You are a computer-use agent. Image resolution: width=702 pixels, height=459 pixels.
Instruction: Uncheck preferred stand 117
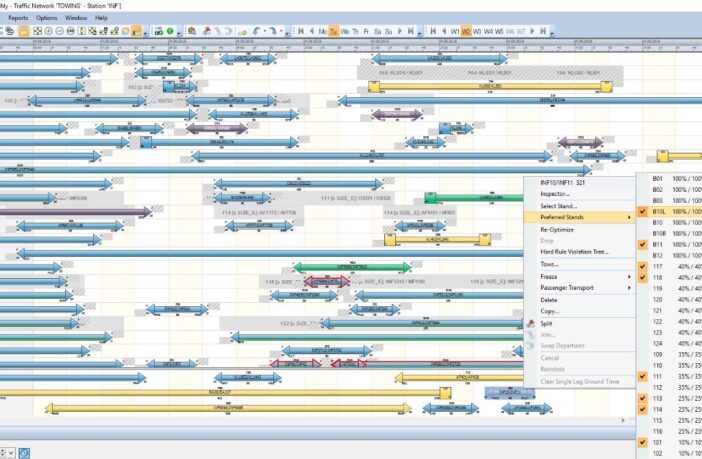pos(644,266)
